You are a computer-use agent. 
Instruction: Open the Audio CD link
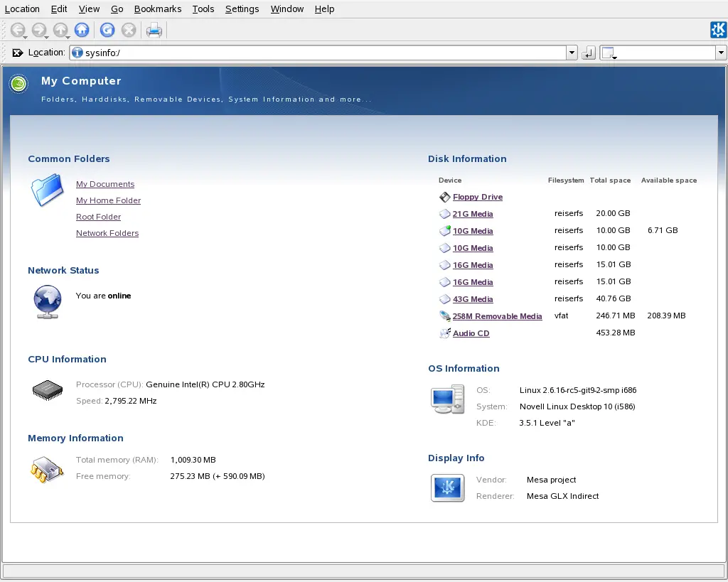471,333
